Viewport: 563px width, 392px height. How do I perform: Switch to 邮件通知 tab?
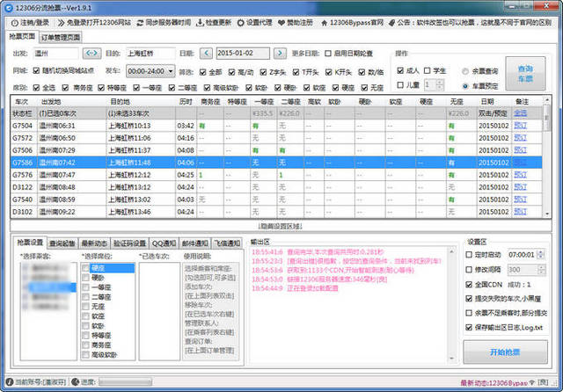pyautogui.click(x=195, y=243)
